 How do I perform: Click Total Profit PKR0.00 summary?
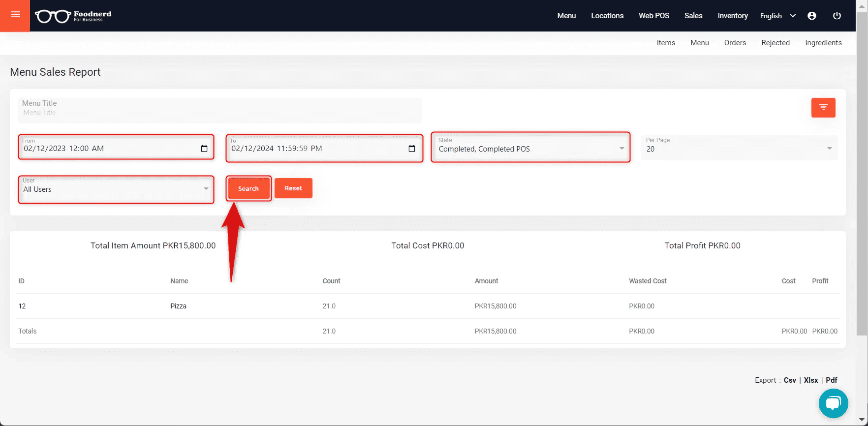[x=702, y=245]
